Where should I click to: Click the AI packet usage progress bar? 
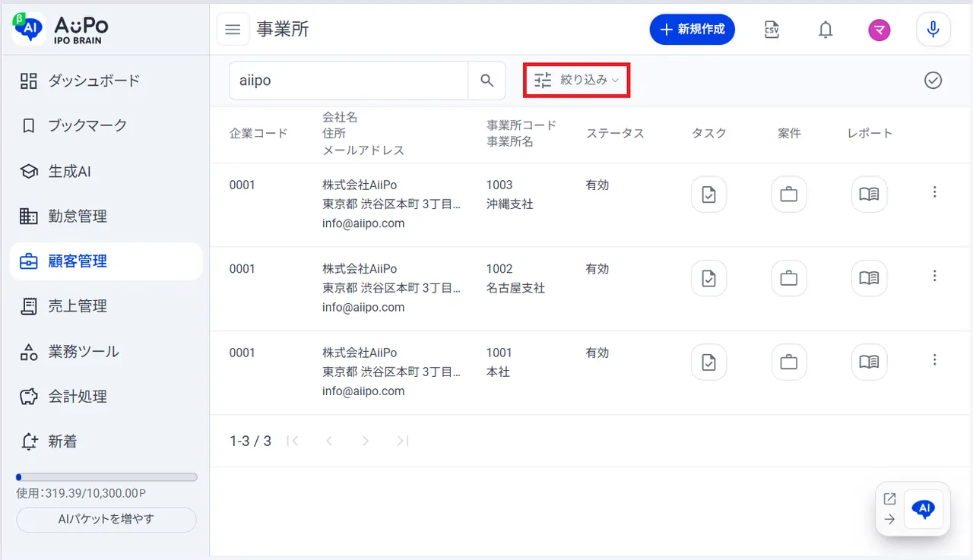click(106, 477)
